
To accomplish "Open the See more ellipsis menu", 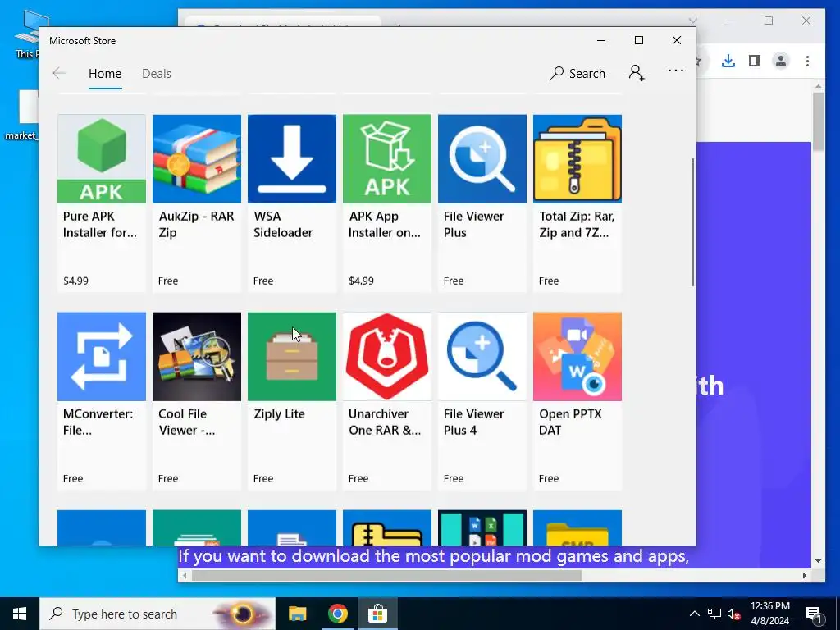I will click(676, 71).
